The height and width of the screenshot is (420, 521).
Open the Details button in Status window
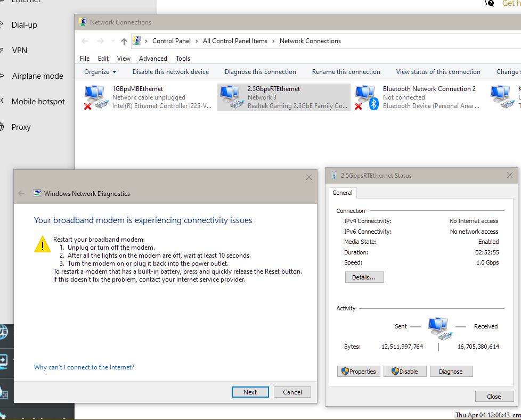(364, 277)
